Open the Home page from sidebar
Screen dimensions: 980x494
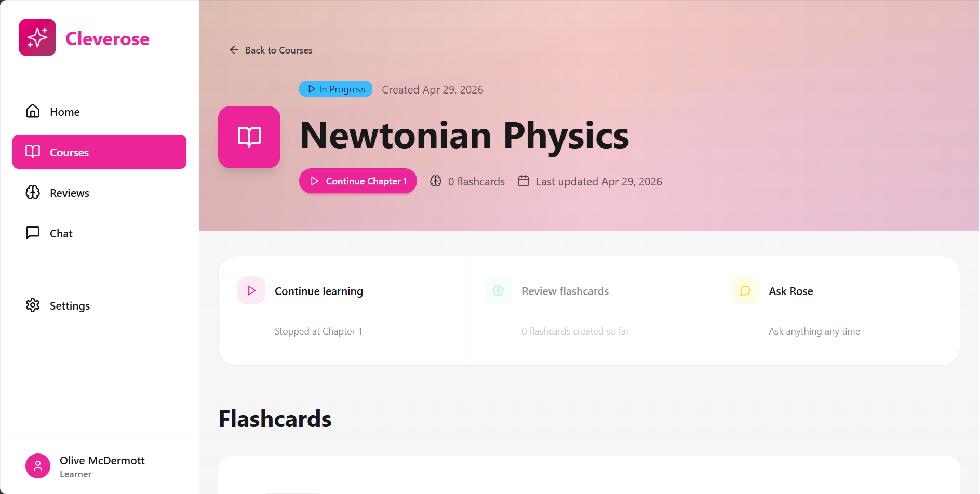[99, 112]
